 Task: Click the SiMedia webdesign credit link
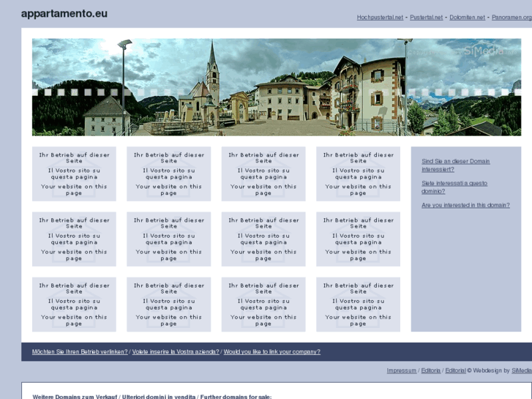click(x=522, y=370)
